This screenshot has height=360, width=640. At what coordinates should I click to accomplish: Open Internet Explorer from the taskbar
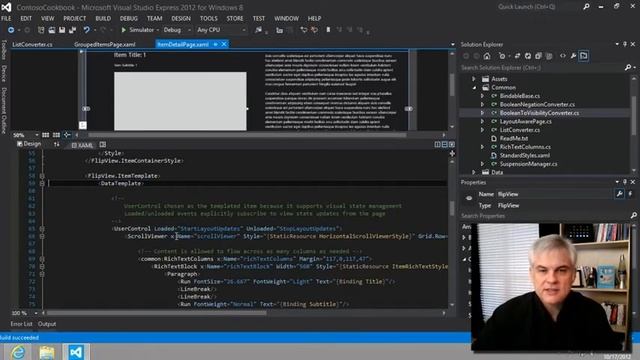(x=18, y=352)
